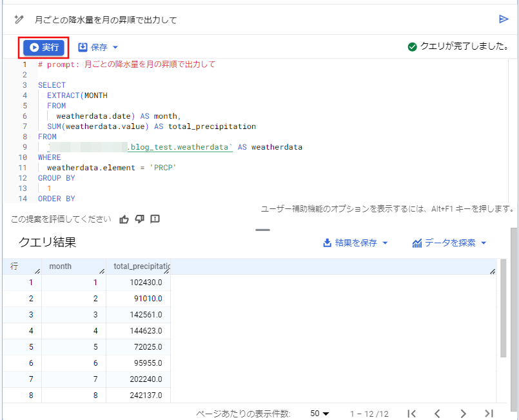The image size is (519, 420).
Task: Rate the suggestion with the thumbs up icon
Action: tap(124, 219)
